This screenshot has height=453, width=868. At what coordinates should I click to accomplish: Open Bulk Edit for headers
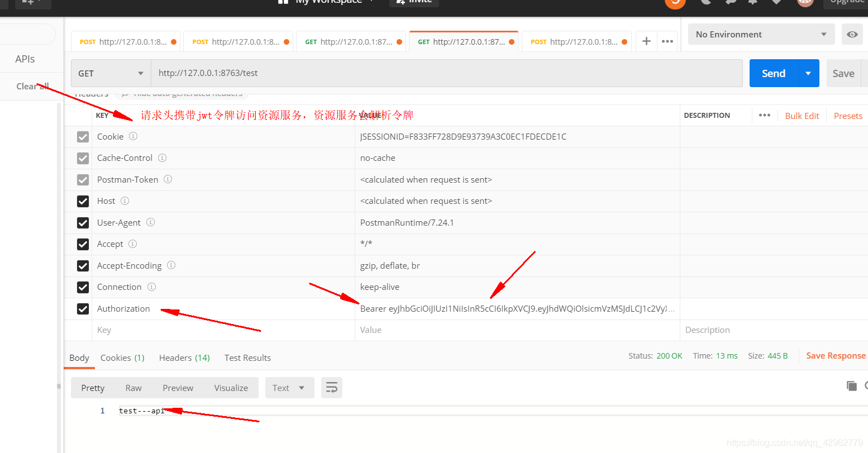point(802,116)
